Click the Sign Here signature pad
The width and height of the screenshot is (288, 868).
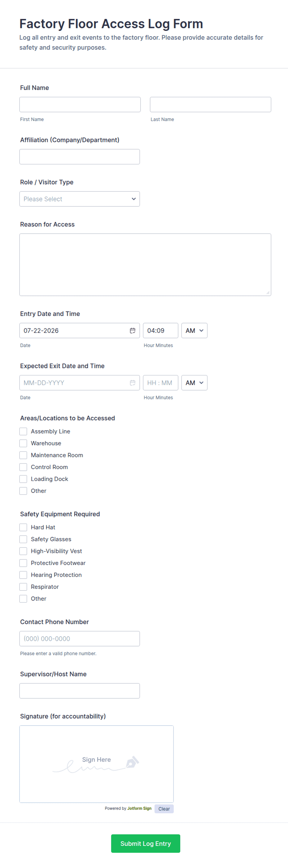(96, 764)
